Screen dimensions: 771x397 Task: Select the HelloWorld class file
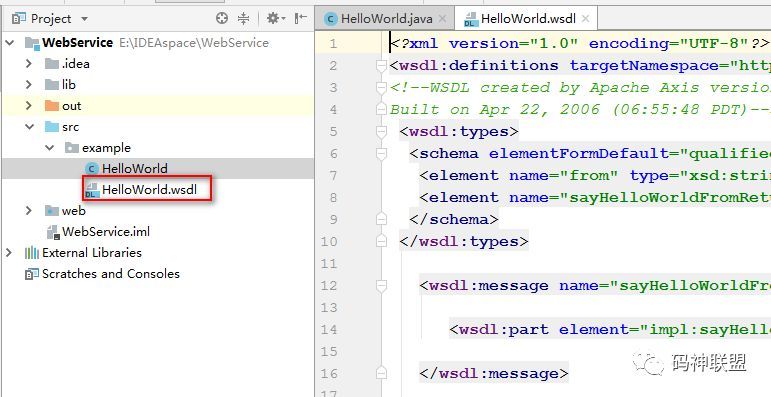[x=135, y=168]
